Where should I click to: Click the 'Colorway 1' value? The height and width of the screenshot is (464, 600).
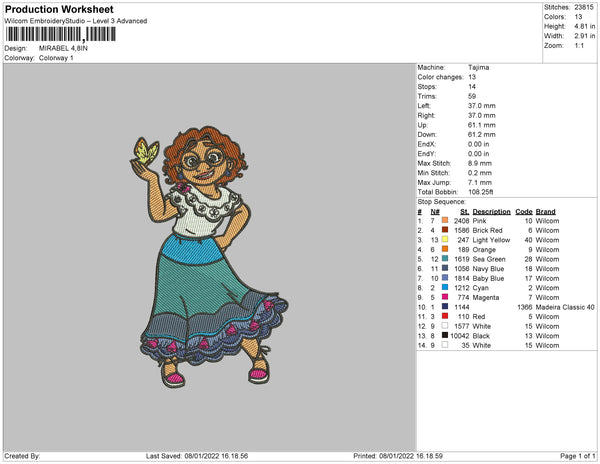56,58
